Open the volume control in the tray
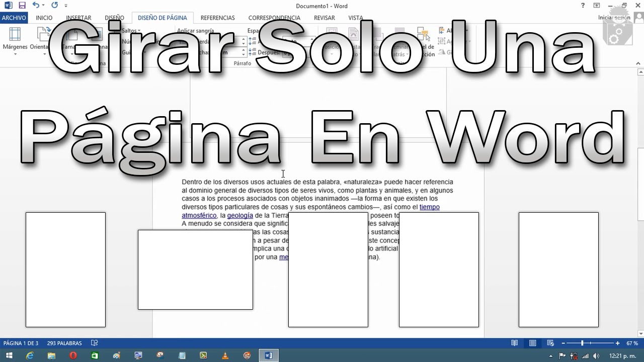 click(x=596, y=356)
